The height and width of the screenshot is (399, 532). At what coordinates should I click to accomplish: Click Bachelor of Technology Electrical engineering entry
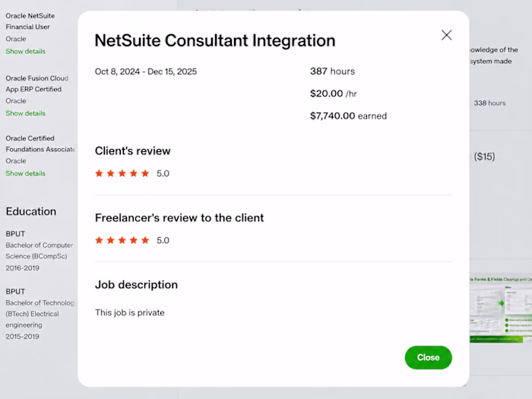[x=40, y=314]
